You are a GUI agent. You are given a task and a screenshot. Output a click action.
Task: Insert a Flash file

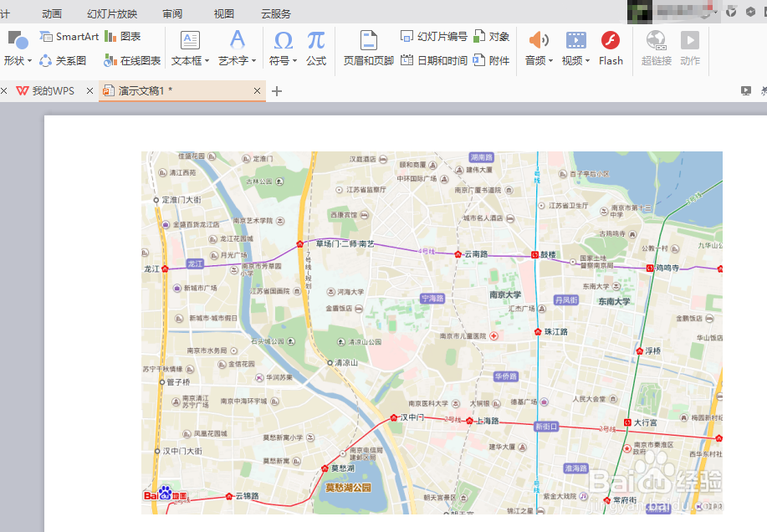611,49
